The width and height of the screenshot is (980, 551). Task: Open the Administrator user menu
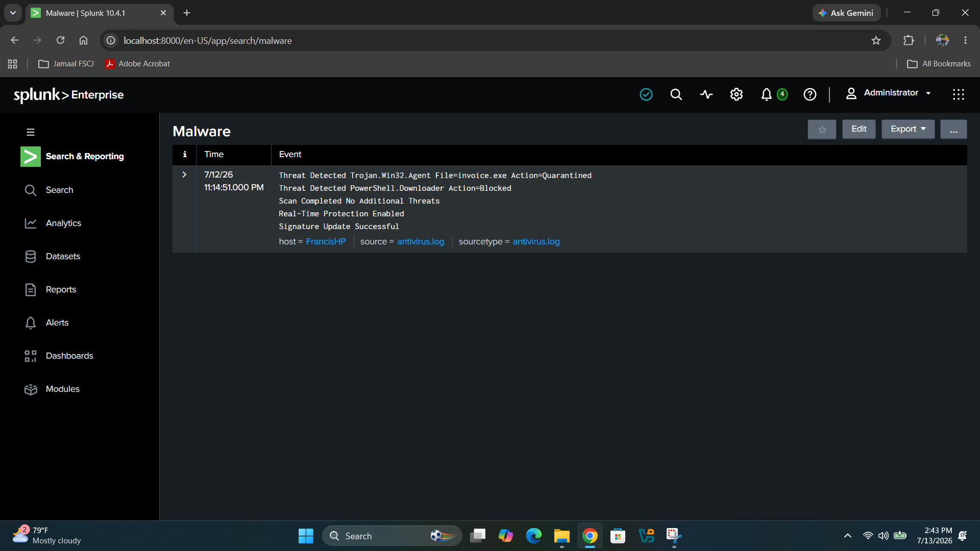[x=889, y=93]
